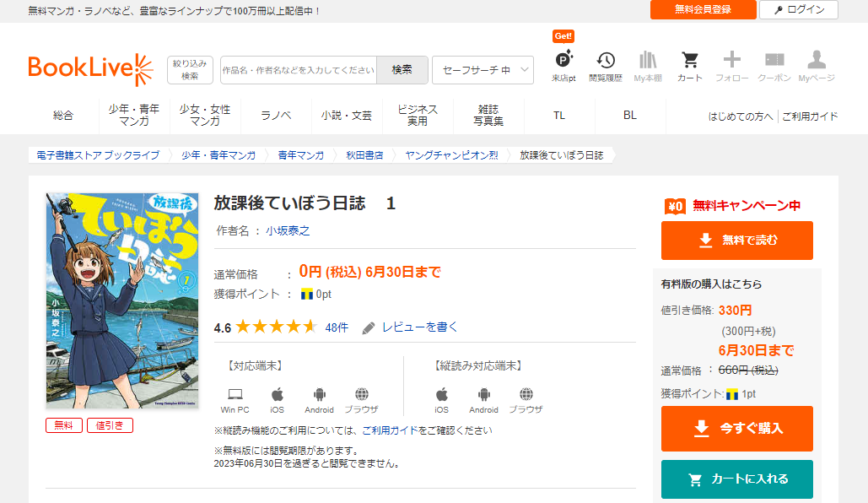Add book with カートに入れる button

point(736,479)
